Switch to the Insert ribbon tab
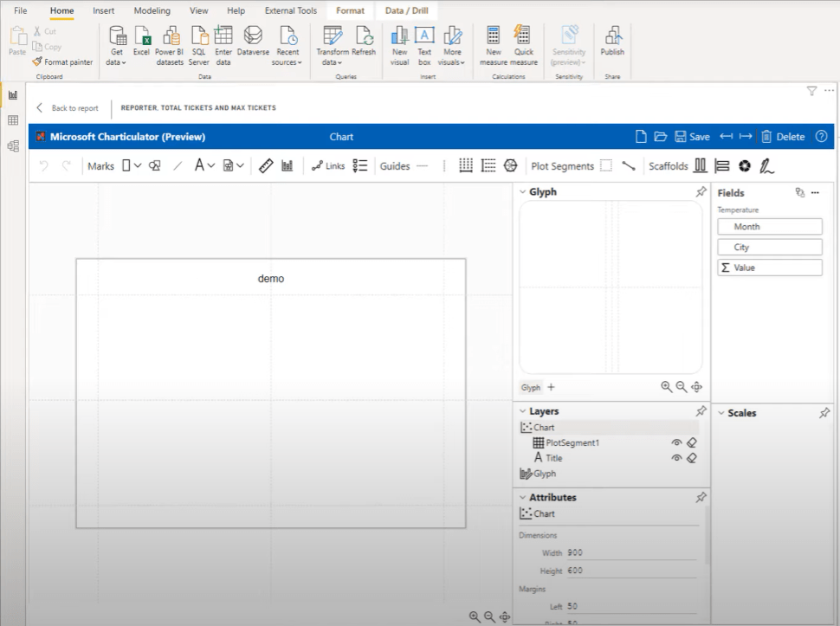The width and height of the screenshot is (840, 626). click(103, 10)
